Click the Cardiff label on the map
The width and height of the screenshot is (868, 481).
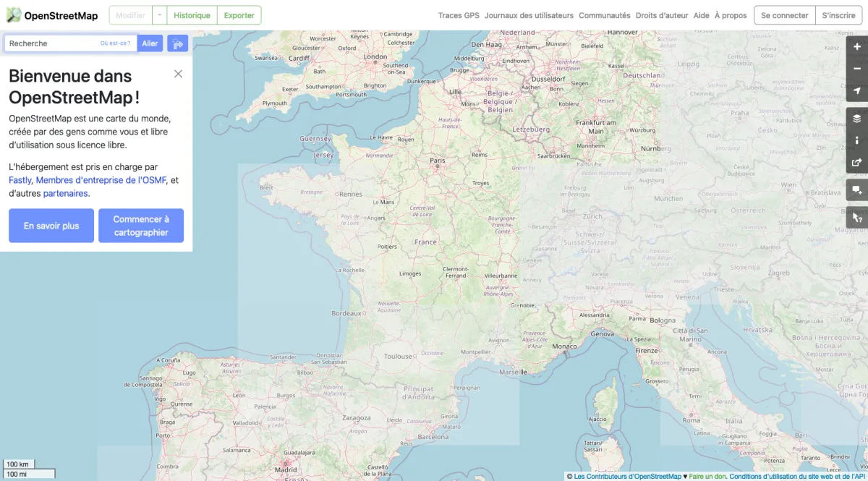299,59
